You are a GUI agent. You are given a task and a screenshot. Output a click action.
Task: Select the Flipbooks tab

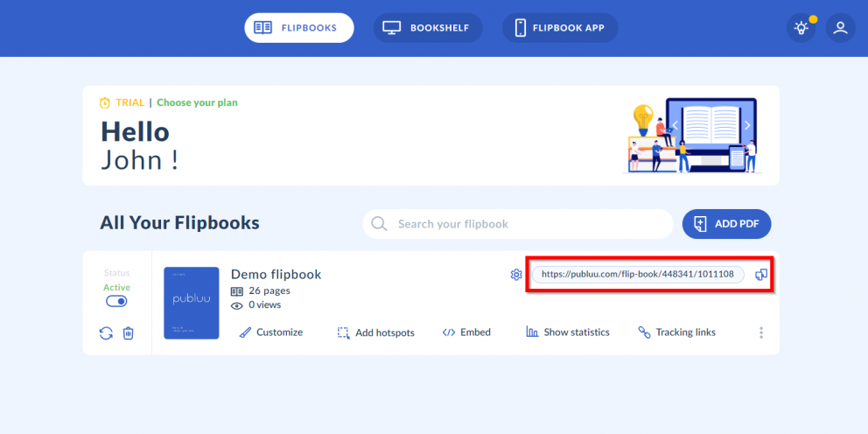coord(298,28)
